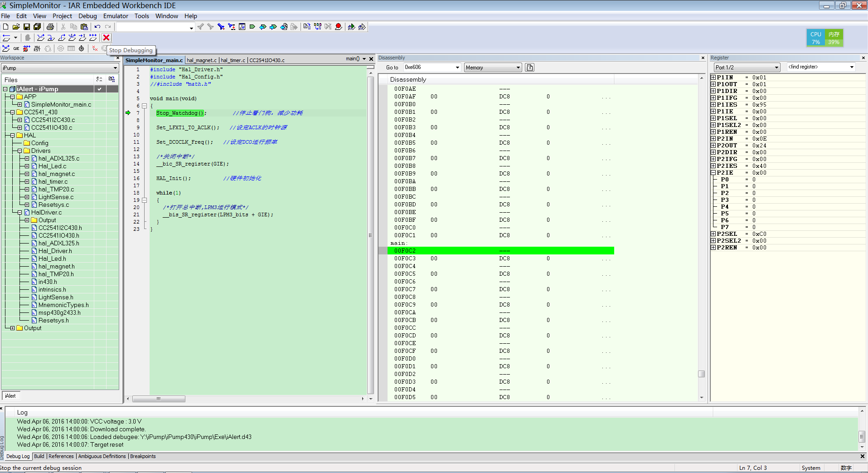Screen dimensions: 868x473
Task: Open the iPump configuration dropdown
Action: (x=115, y=68)
